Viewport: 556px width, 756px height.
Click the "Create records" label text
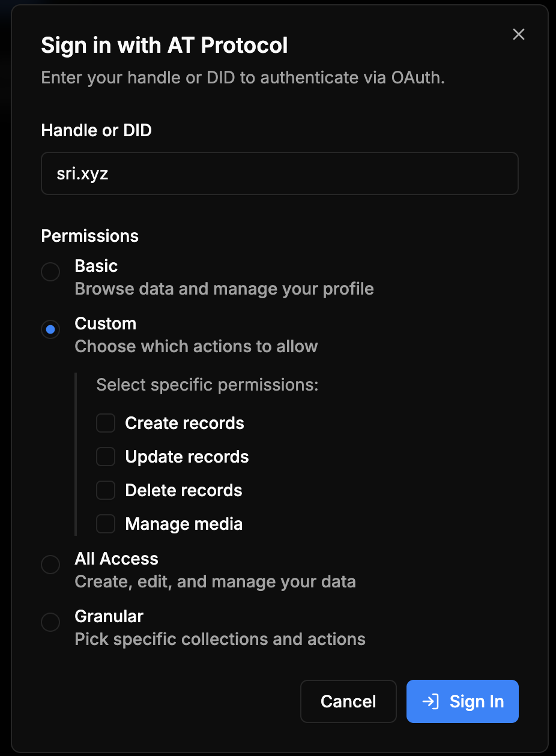point(184,423)
